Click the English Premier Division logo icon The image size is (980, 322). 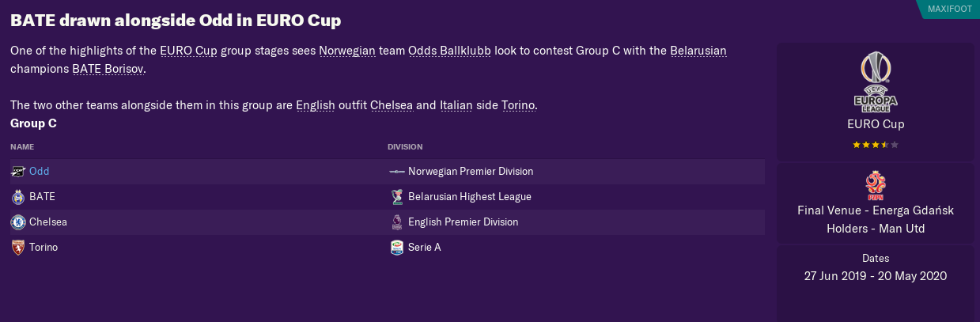(x=397, y=222)
